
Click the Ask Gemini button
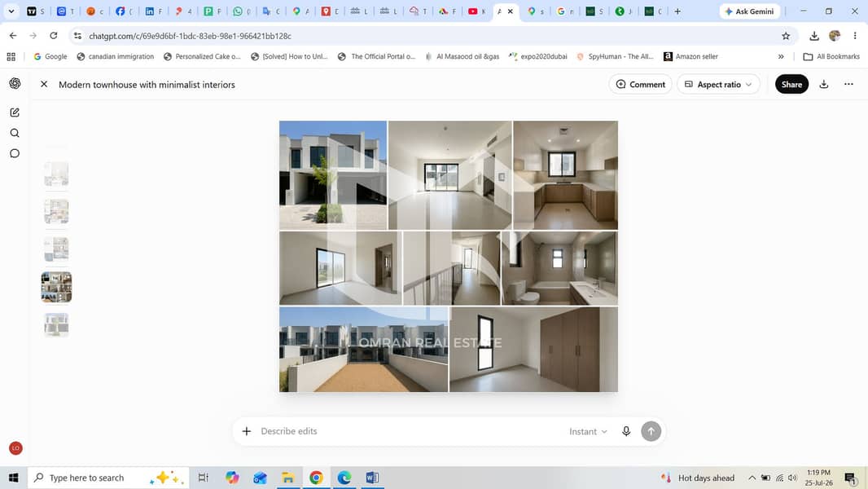(x=749, y=11)
